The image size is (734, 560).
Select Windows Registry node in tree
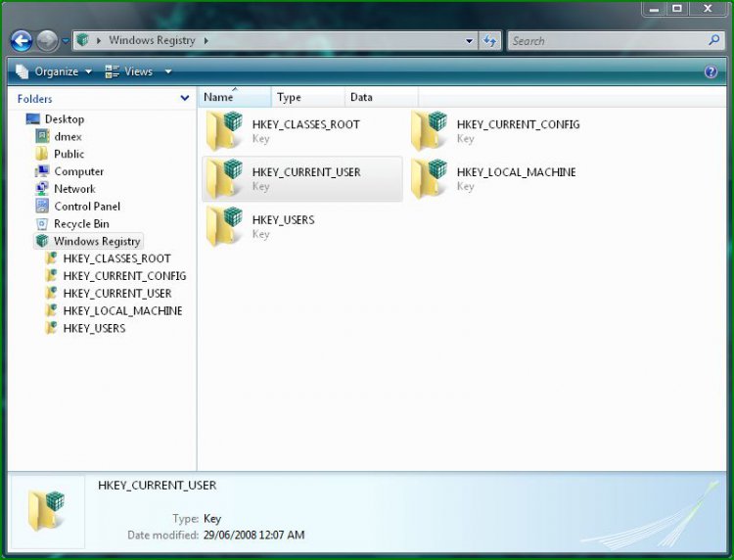pos(97,241)
